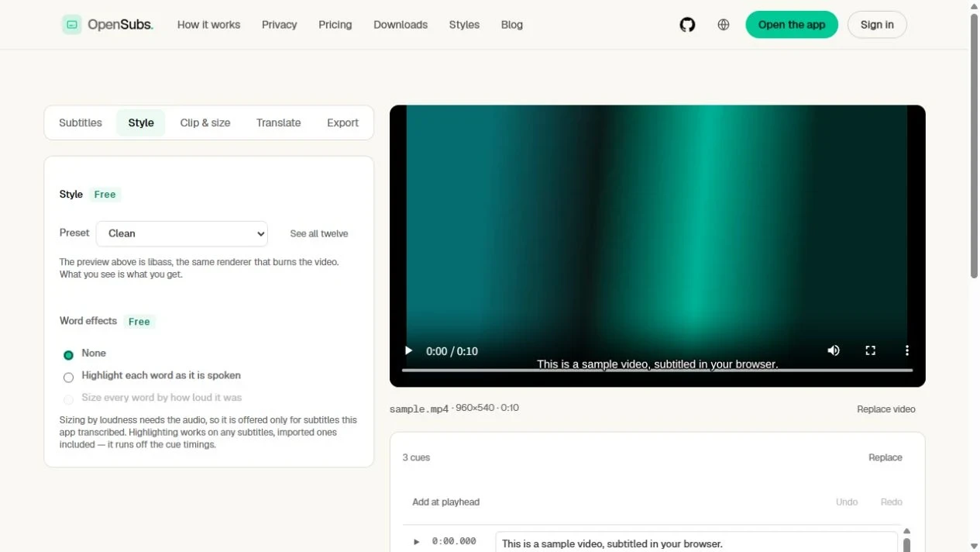Viewport: 980px width, 552px height.
Task: Click the Free badge beside Word effects
Action: click(139, 322)
